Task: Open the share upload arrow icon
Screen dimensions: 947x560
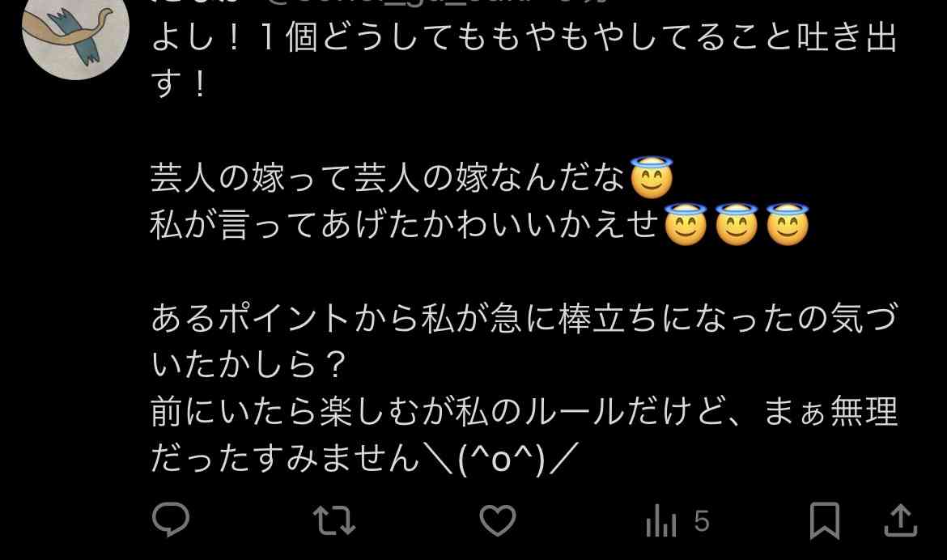Action: (901, 520)
